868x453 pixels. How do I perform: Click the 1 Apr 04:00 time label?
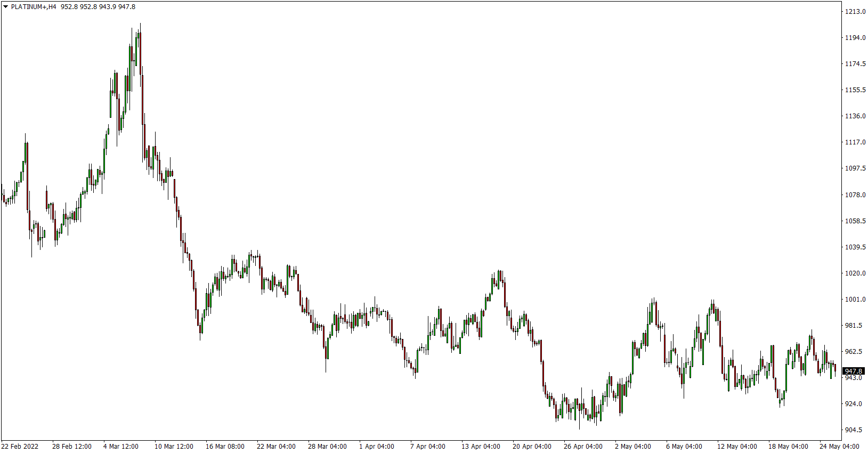pos(377,447)
